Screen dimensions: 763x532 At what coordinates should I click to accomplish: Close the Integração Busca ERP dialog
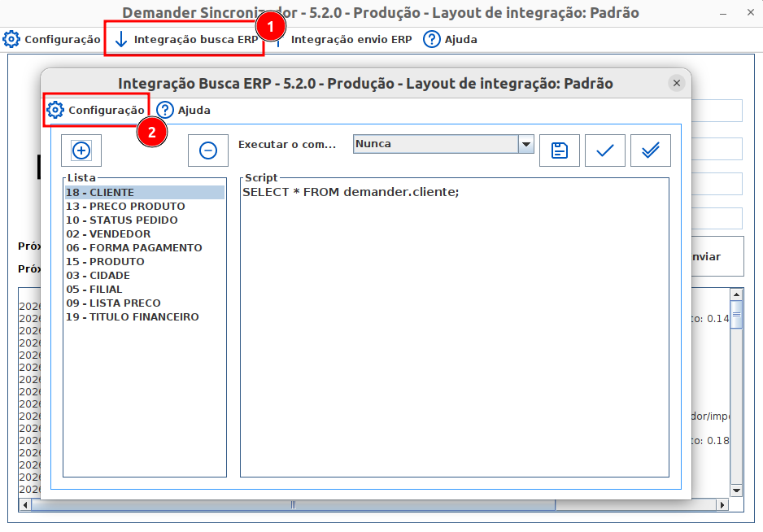pyautogui.click(x=677, y=83)
